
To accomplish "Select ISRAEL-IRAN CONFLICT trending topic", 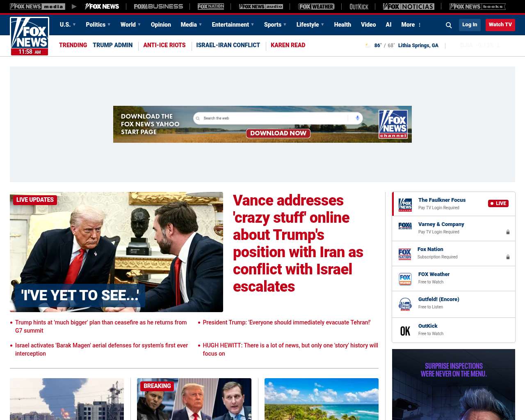I will tap(228, 45).
